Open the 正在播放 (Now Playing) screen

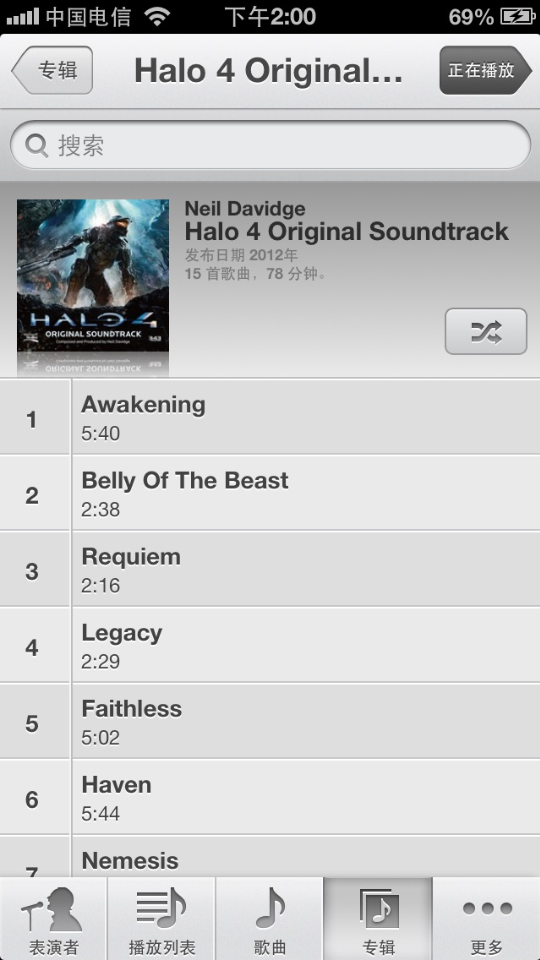click(486, 70)
